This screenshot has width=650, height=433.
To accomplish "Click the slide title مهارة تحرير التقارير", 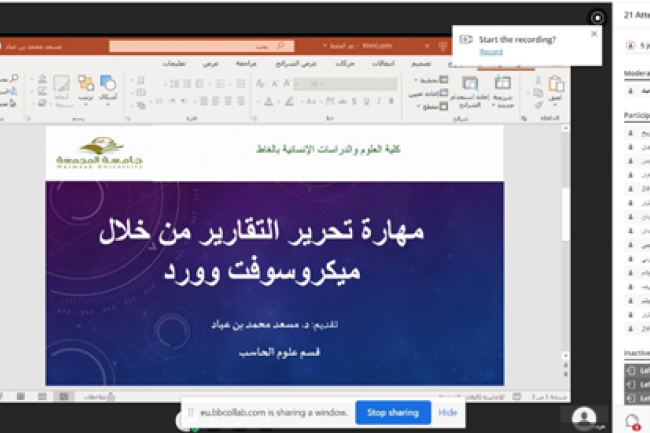I will click(262, 251).
